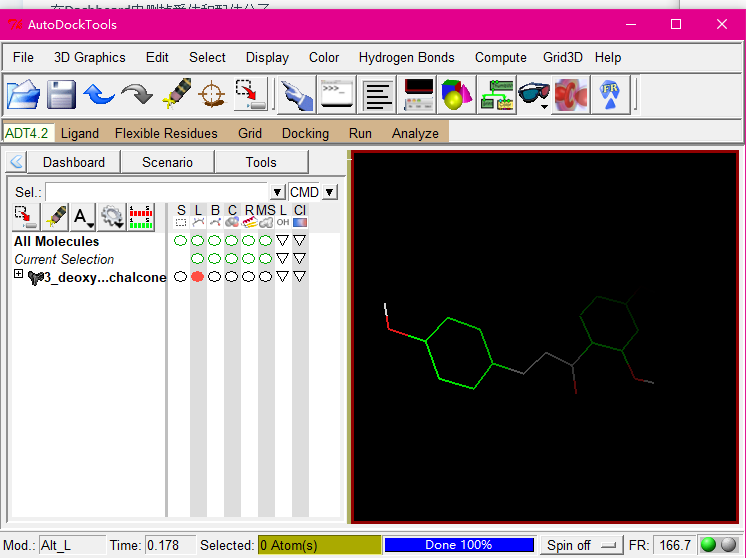Toggle select circle for 3_deoxy chalcone
The image size is (746, 558).
[x=180, y=277]
